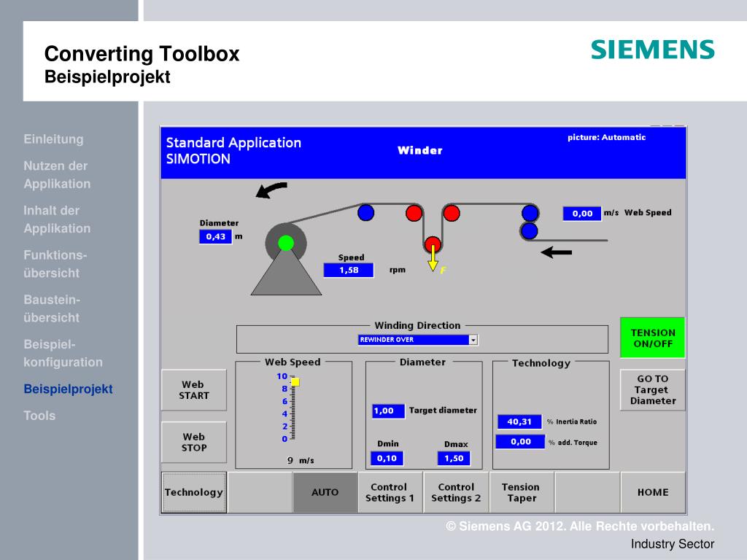This screenshot has width=747, height=560.
Task: Click the Speed 1,58 rpm field
Action: coord(349,270)
